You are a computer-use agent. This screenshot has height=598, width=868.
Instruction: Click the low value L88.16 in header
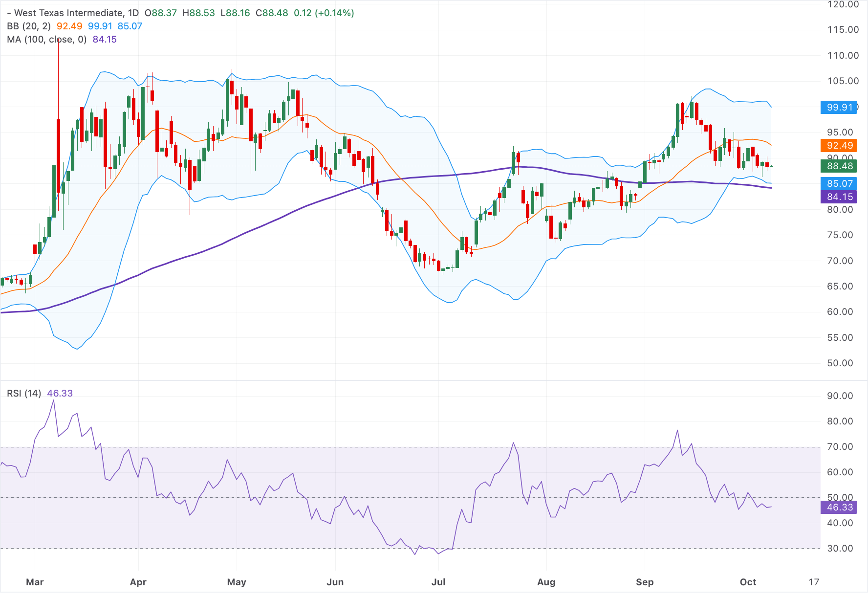point(236,13)
